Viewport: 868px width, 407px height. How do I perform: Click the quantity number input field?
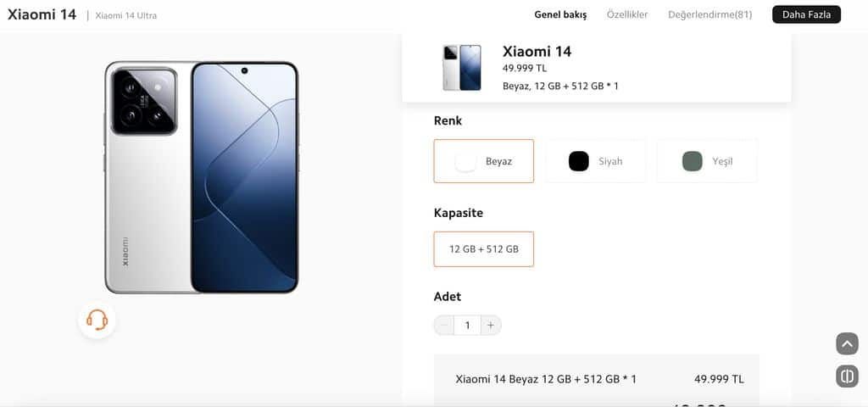point(467,325)
